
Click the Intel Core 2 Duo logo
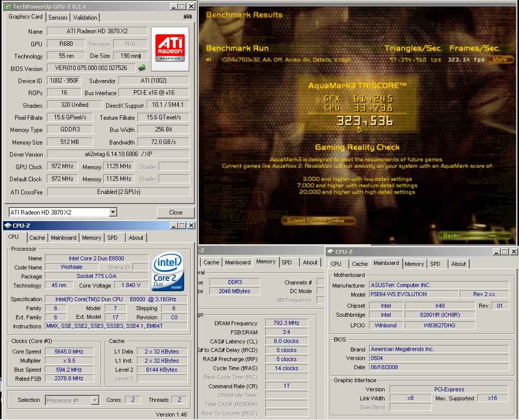pyautogui.click(x=168, y=271)
